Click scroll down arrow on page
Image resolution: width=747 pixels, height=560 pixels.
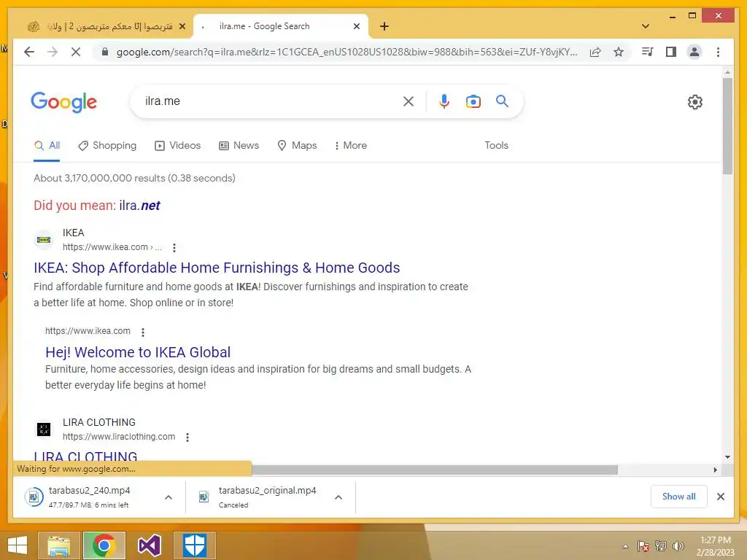pos(727,457)
